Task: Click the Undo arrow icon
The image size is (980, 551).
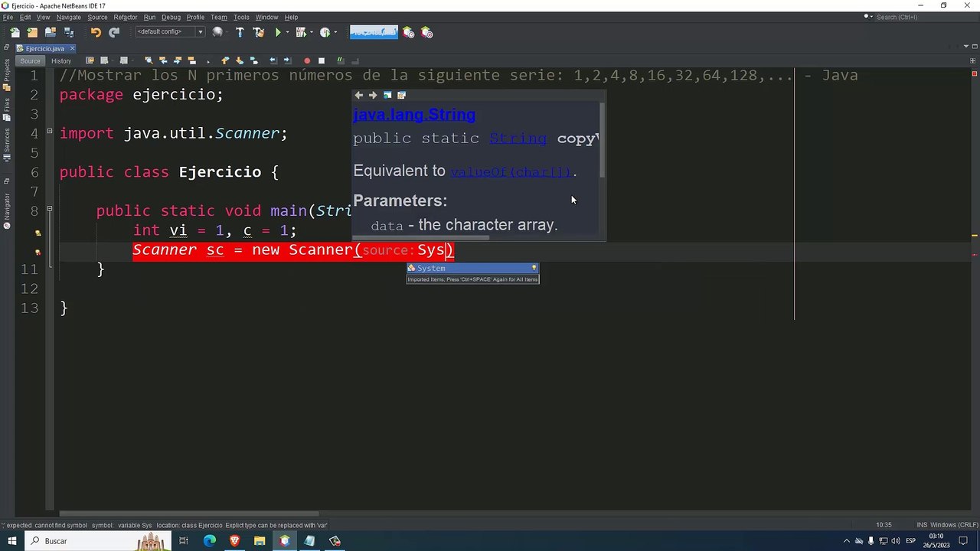Action: (96, 32)
